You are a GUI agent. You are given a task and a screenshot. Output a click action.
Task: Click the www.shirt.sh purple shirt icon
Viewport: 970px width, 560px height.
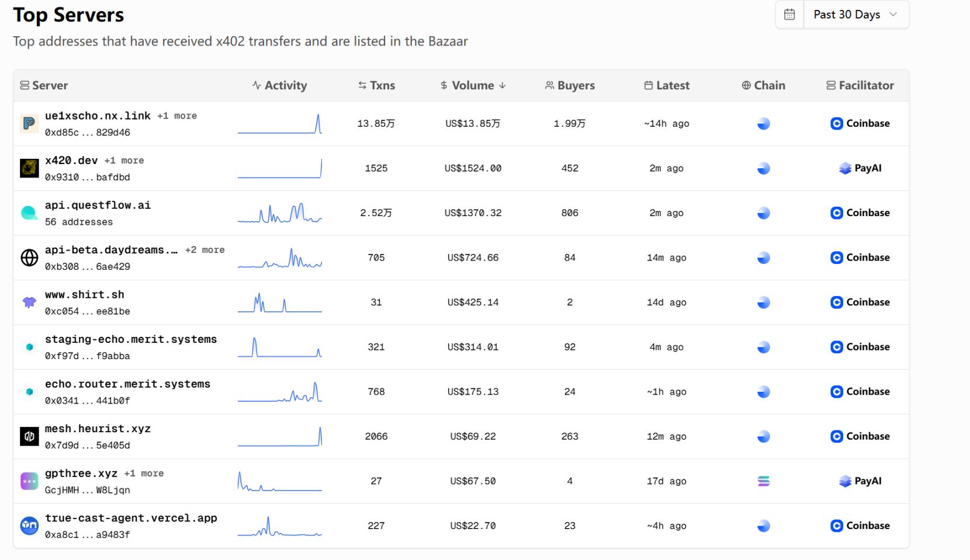[29, 302]
